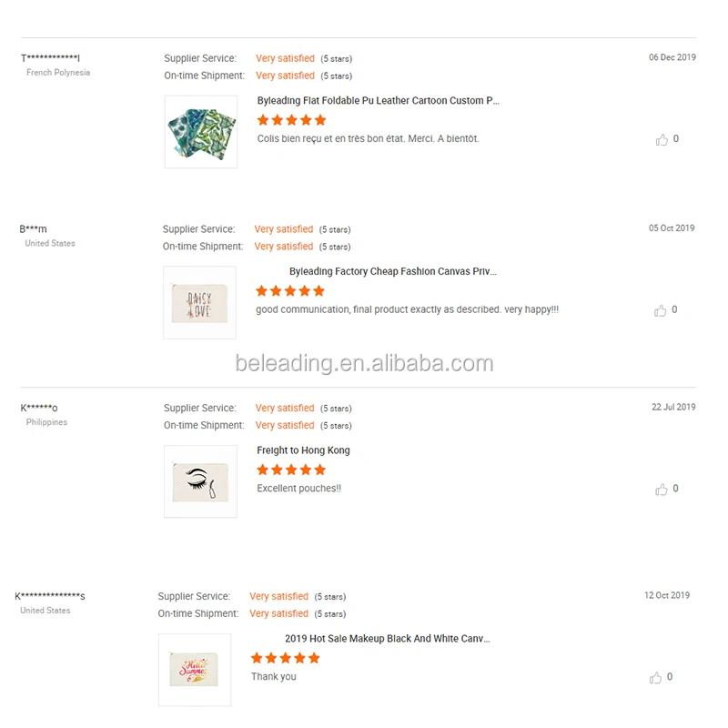Click the 06 Dec 2019 review date
This screenshot has width=728, height=728.
pos(672,57)
